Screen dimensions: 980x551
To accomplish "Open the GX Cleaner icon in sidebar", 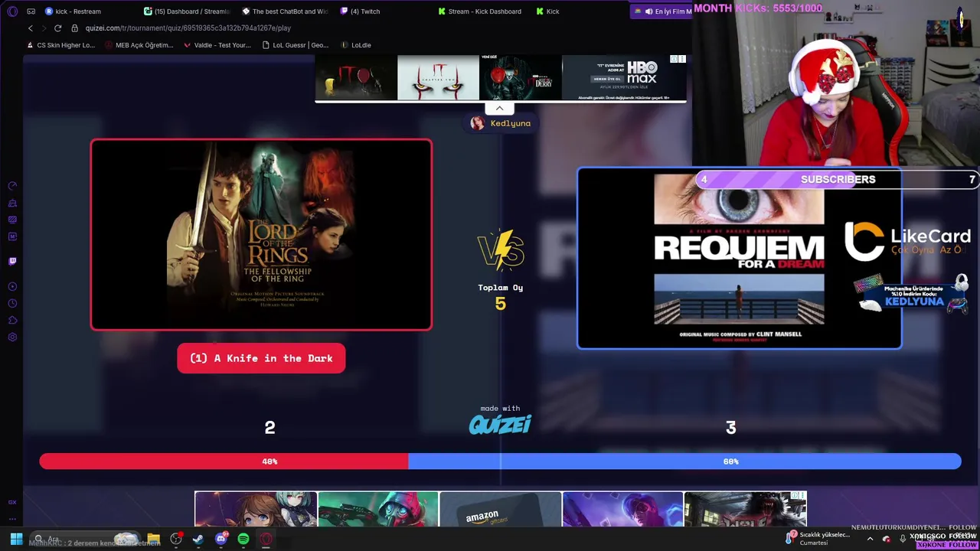I will pyautogui.click(x=12, y=203).
